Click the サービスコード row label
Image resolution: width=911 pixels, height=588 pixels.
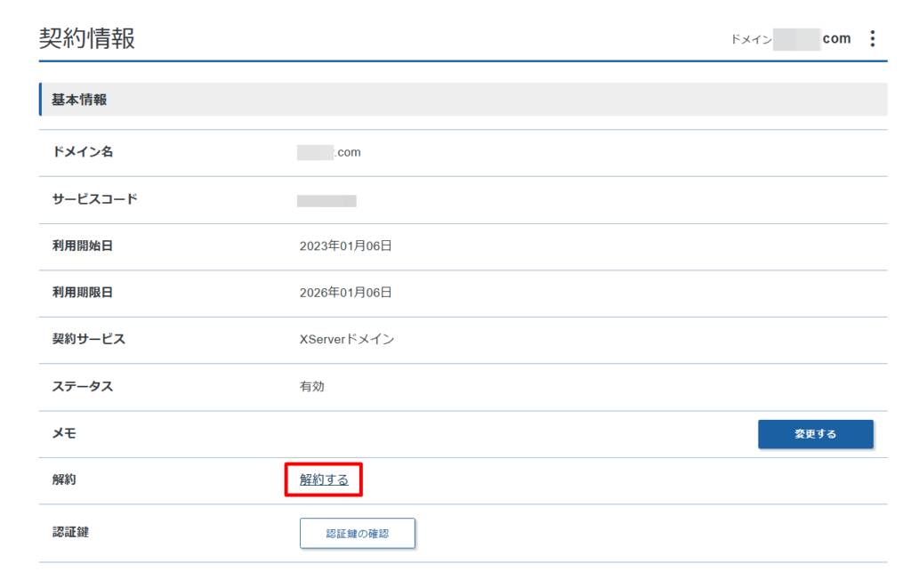coord(95,199)
